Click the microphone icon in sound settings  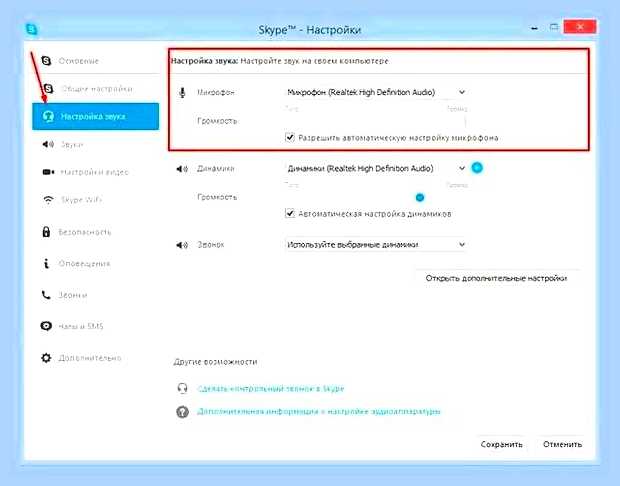[x=182, y=93]
